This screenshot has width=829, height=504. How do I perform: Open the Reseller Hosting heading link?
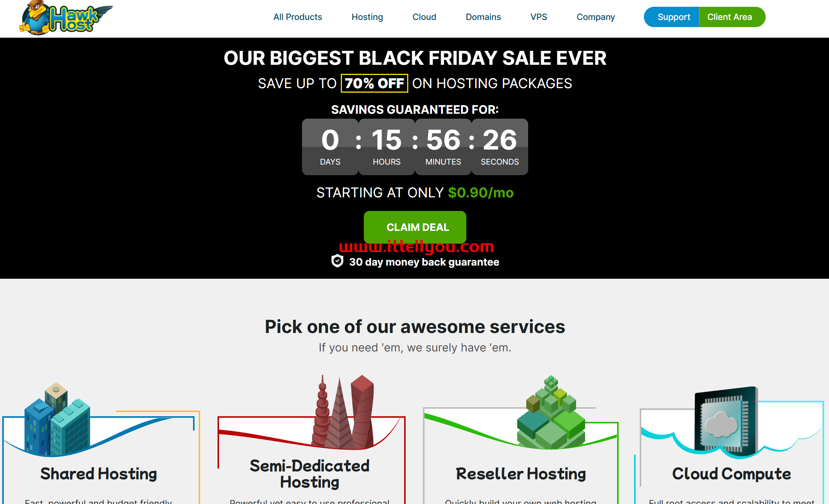(x=521, y=473)
